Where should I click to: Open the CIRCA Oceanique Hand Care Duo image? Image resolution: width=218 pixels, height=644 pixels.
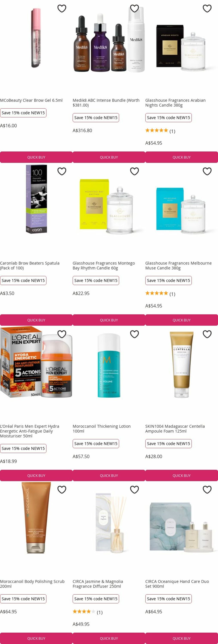coord(182,527)
